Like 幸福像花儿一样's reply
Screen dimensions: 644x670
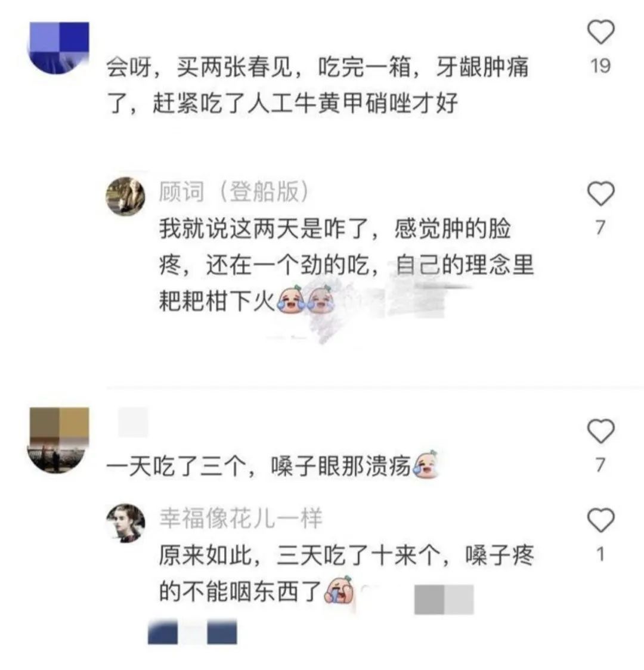coord(601,520)
